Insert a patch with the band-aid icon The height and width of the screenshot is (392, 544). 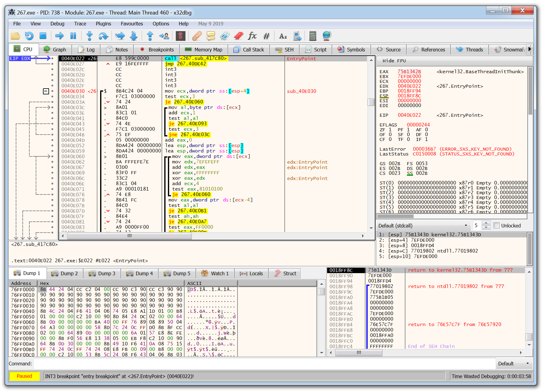pyautogui.click(x=197, y=36)
